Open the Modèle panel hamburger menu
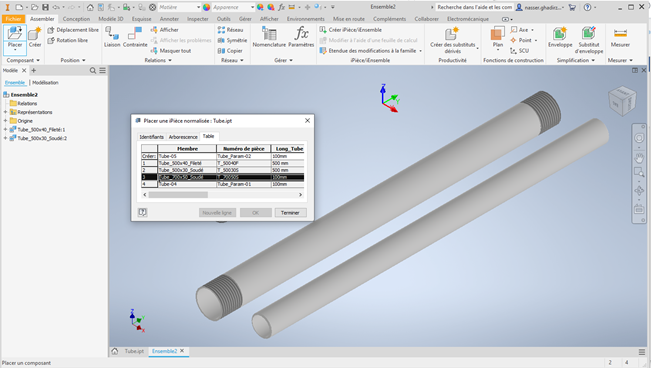651x368 pixels. point(103,71)
